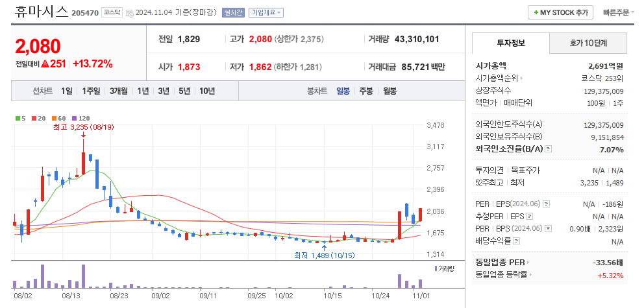Click the red 20-day moving average swatch

point(34,118)
